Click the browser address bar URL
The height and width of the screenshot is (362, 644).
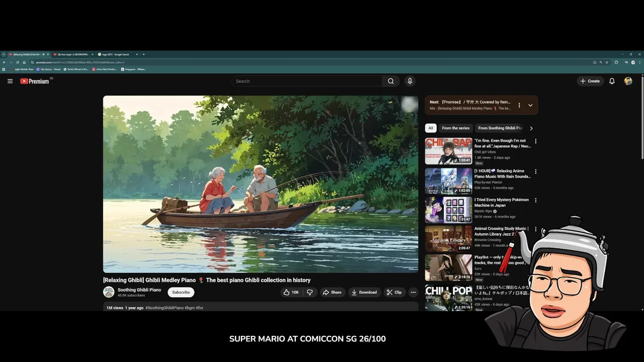(x=80, y=62)
